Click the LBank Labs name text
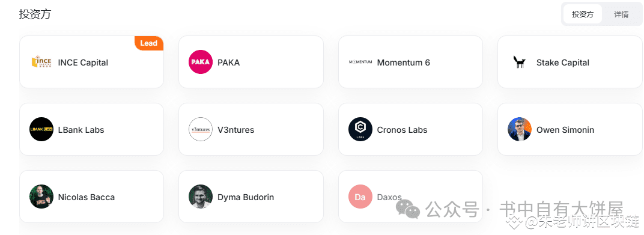The image size is (644, 235). tap(81, 130)
